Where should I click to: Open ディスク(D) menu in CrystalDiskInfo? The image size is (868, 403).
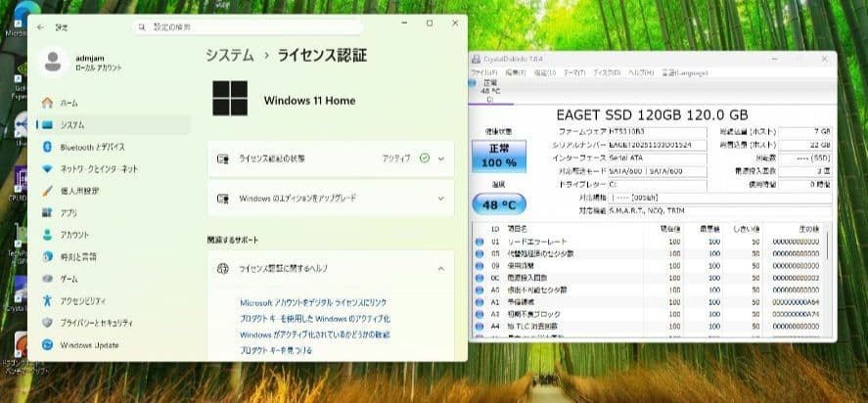click(x=607, y=73)
